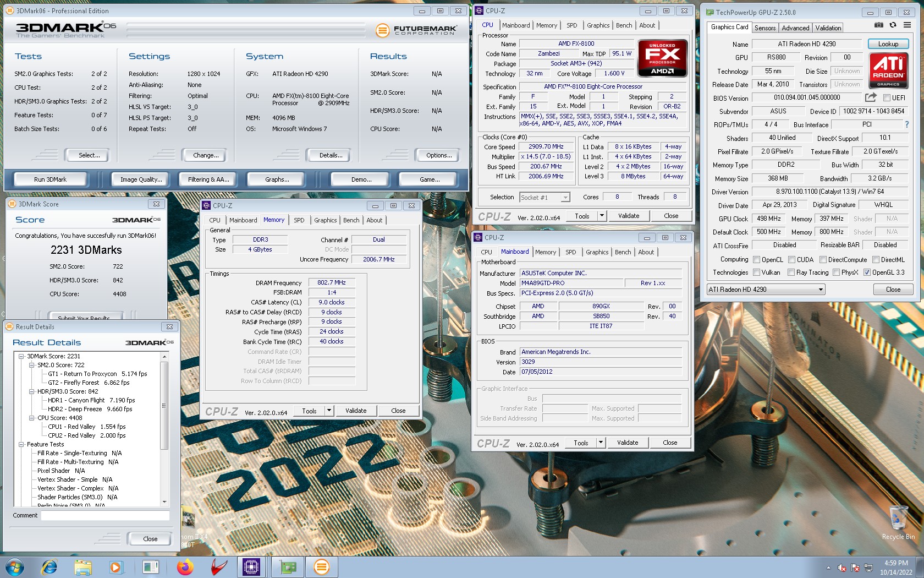The image size is (924, 578).
Task: Click the red checkmark app icon on taskbar
Action: [219, 567]
